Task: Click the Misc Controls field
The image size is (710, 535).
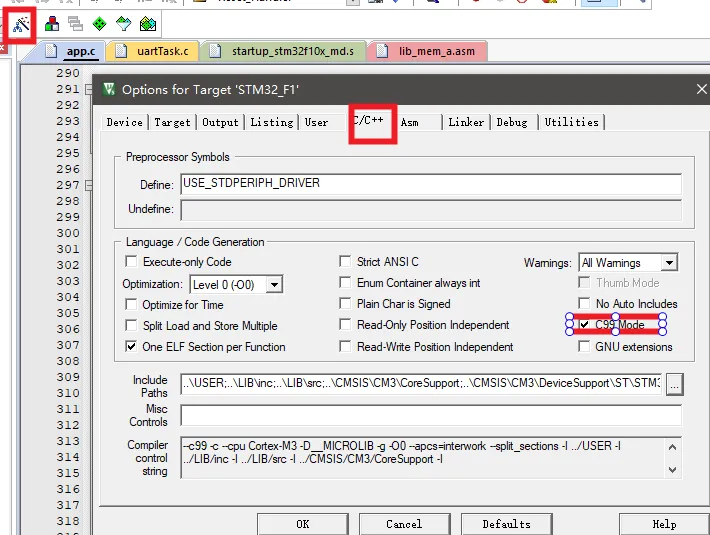Action: point(431,415)
